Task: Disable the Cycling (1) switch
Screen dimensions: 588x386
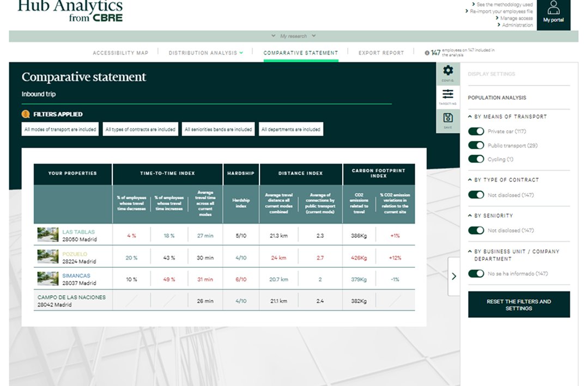Action: tap(476, 160)
